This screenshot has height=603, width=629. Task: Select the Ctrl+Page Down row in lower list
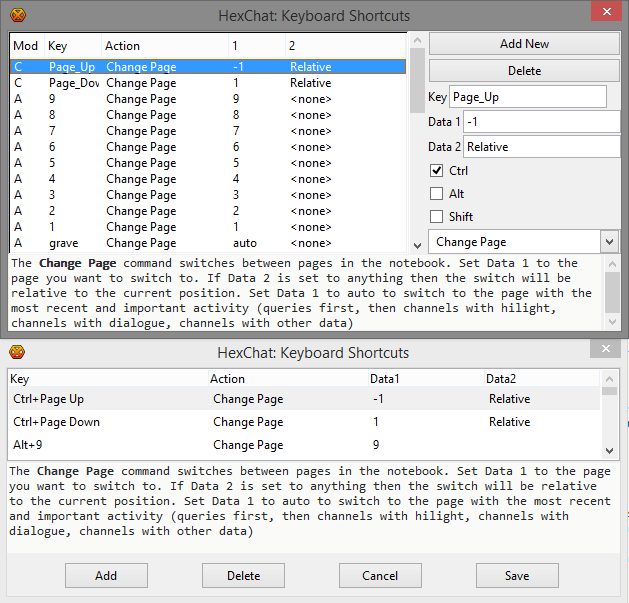click(x=304, y=422)
